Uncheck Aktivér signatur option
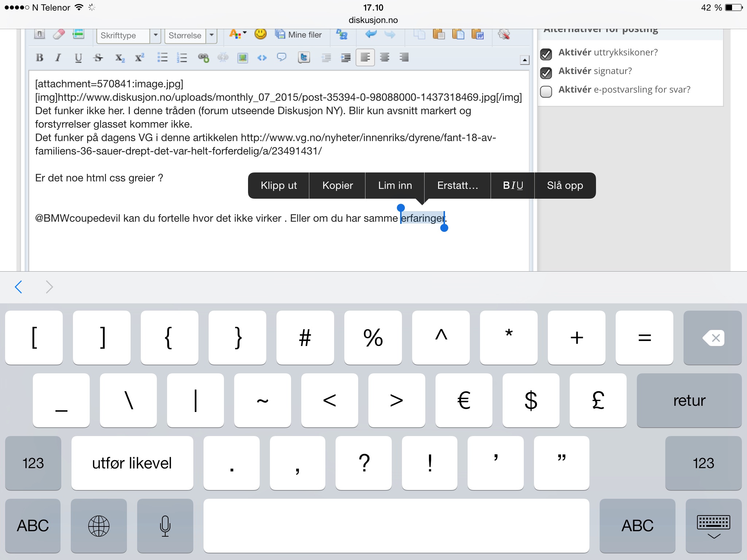 [546, 73]
